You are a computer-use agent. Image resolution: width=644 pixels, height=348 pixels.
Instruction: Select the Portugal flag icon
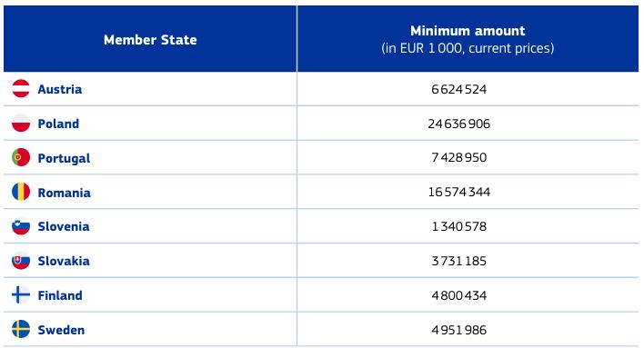pos(21,157)
